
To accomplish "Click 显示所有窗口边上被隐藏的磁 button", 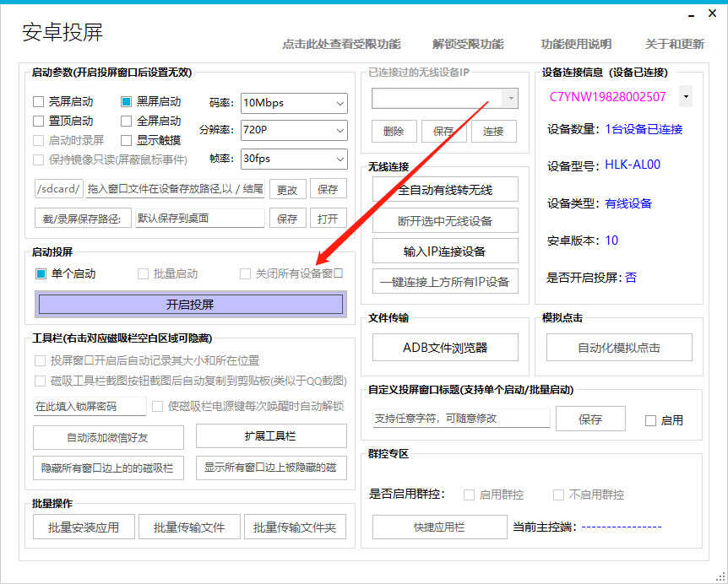I will (x=271, y=468).
